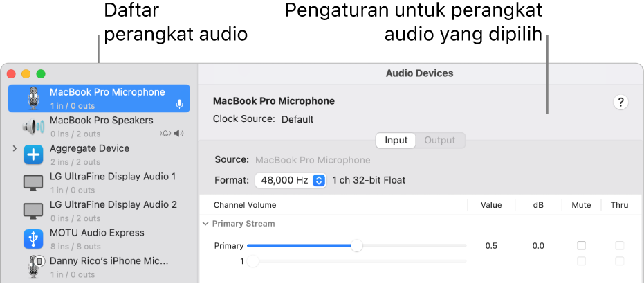Click the Primary volume Value field 0.5

[491, 246]
